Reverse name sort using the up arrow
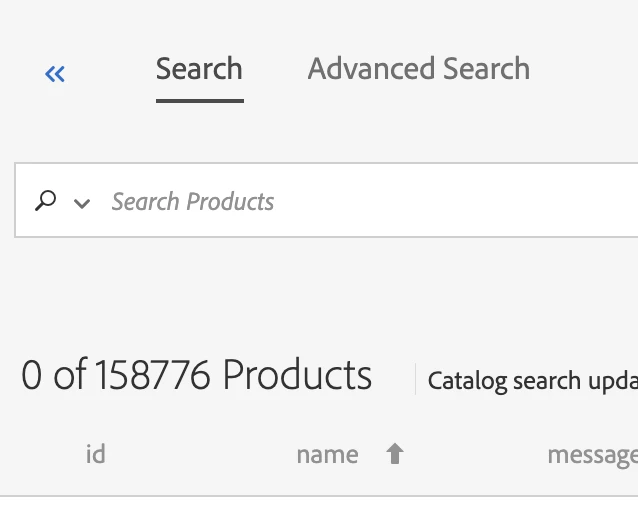Viewport: 638px width, 520px height. (x=395, y=454)
